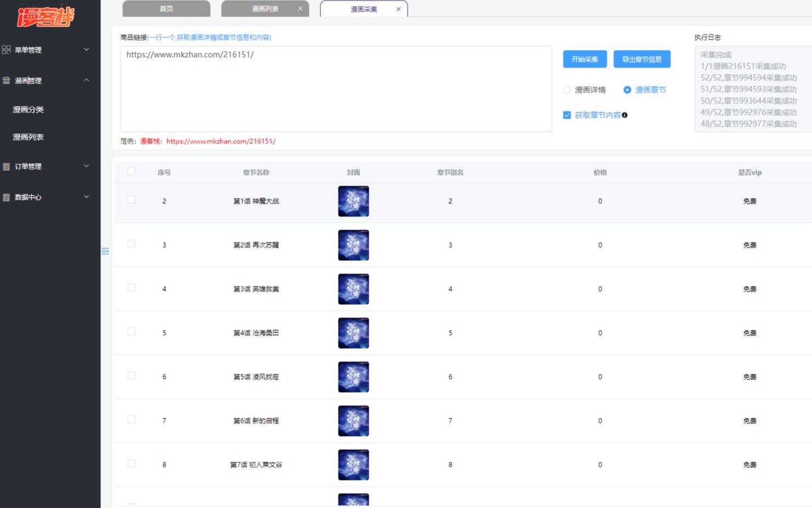Click the example mkzhan.com link
Screen dimensions: 812x508
[221, 141]
